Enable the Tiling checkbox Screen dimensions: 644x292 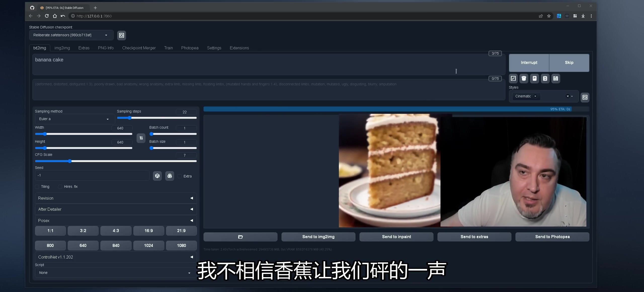coord(37,187)
